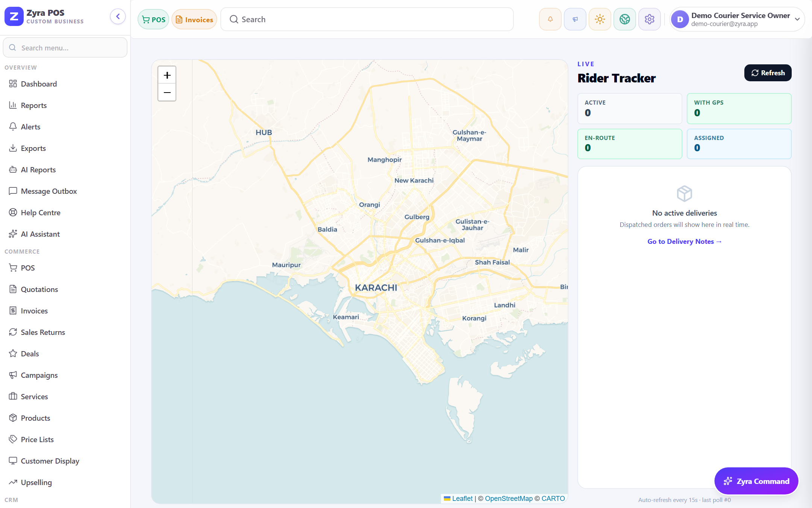The width and height of the screenshot is (812, 508).
Task: Click the Deals star icon
Action: (13, 353)
